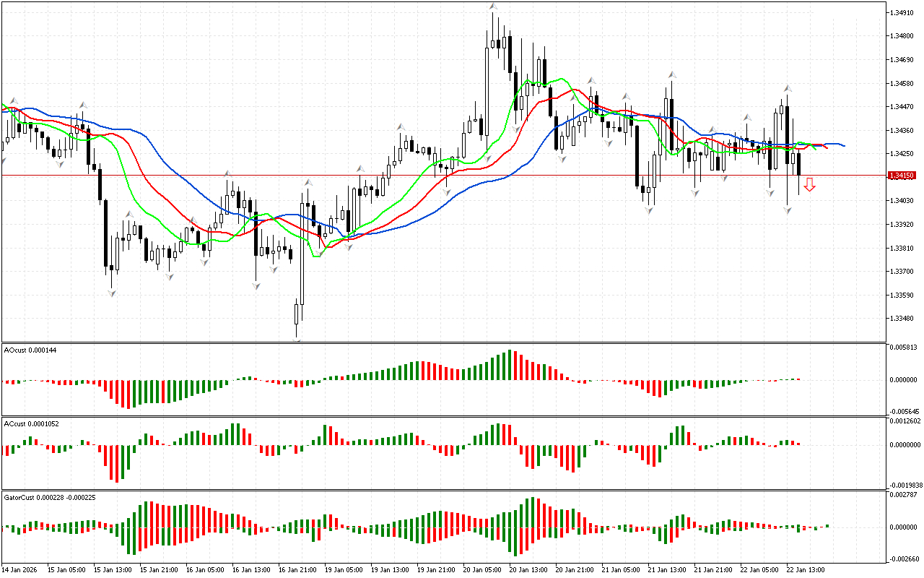Click the red down arrow sell signal

click(810, 185)
